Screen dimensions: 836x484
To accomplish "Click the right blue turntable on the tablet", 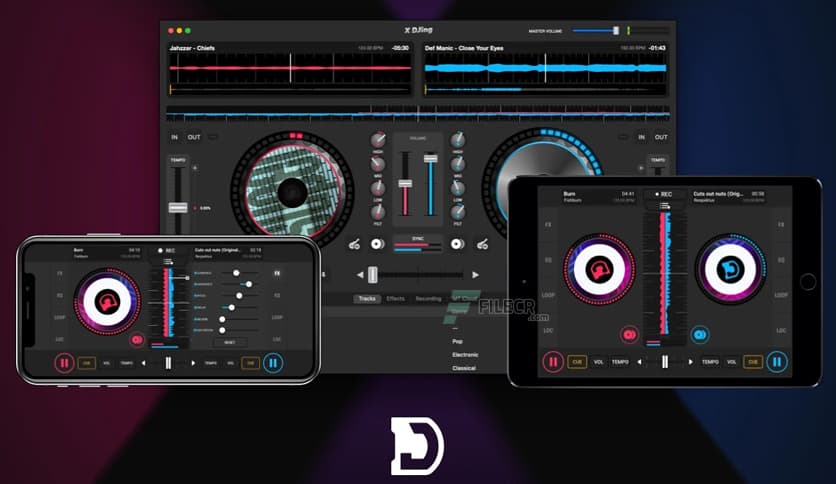I will [x=730, y=269].
